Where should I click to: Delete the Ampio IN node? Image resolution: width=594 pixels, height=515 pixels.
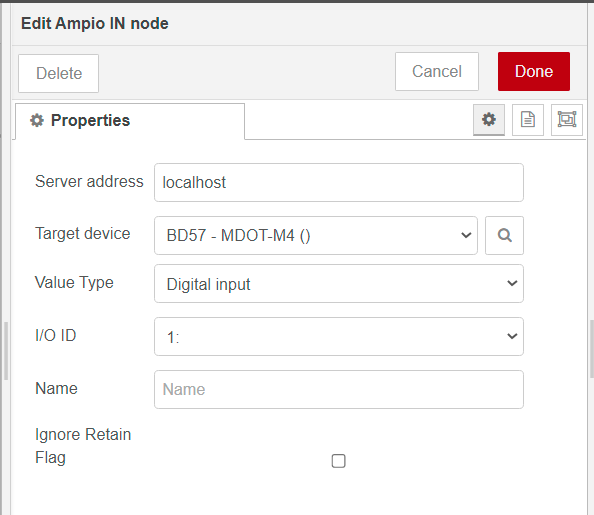[x=59, y=73]
